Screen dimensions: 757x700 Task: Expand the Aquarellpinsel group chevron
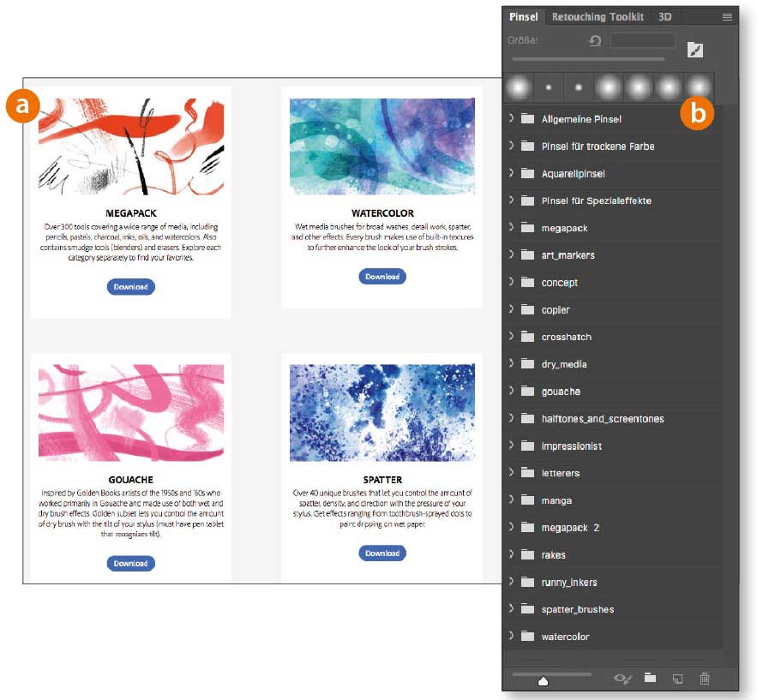[x=511, y=172]
